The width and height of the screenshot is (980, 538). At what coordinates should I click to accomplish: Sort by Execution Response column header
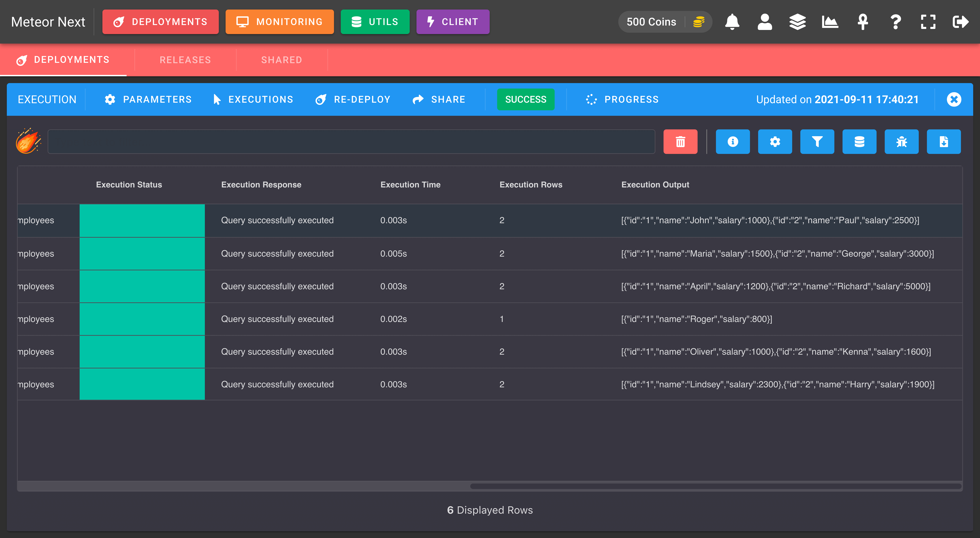click(261, 185)
